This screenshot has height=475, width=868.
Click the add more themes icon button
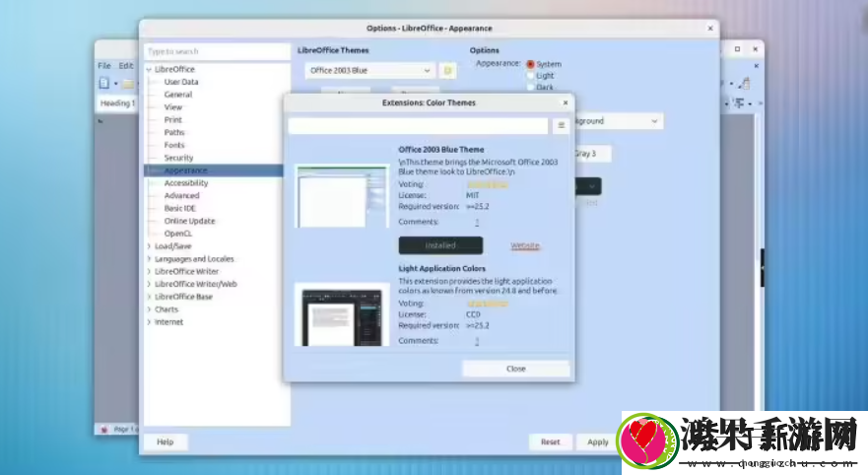tap(448, 70)
